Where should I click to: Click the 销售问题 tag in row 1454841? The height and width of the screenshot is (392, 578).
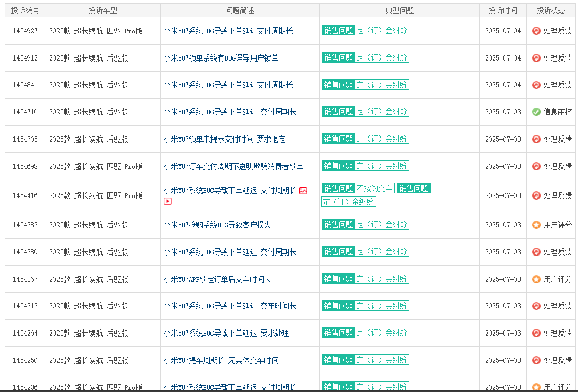click(x=338, y=85)
